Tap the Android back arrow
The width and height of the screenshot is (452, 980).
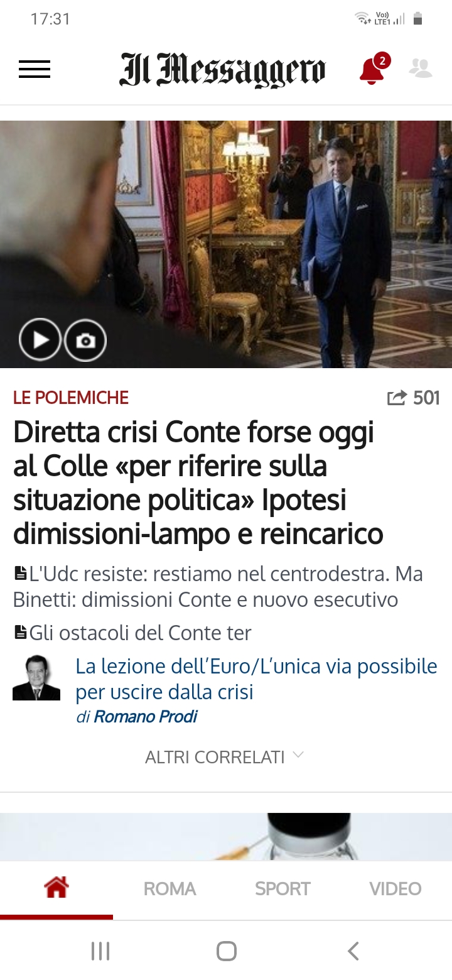pos(353,951)
